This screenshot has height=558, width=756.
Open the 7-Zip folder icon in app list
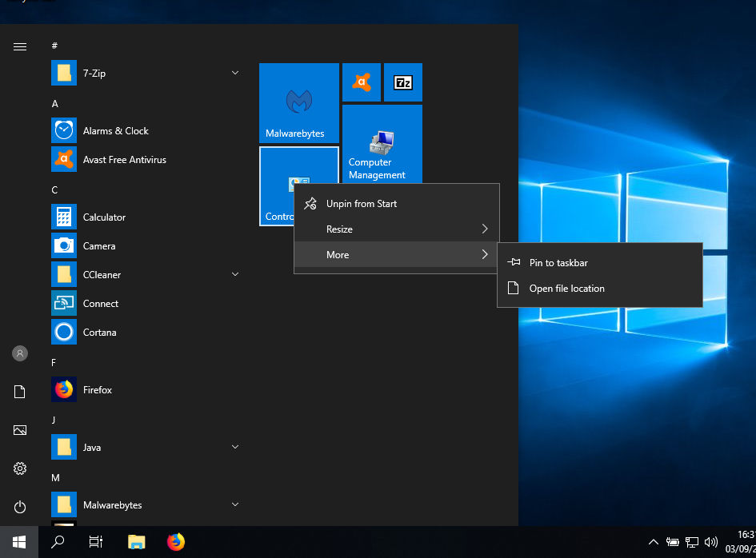[x=64, y=74]
